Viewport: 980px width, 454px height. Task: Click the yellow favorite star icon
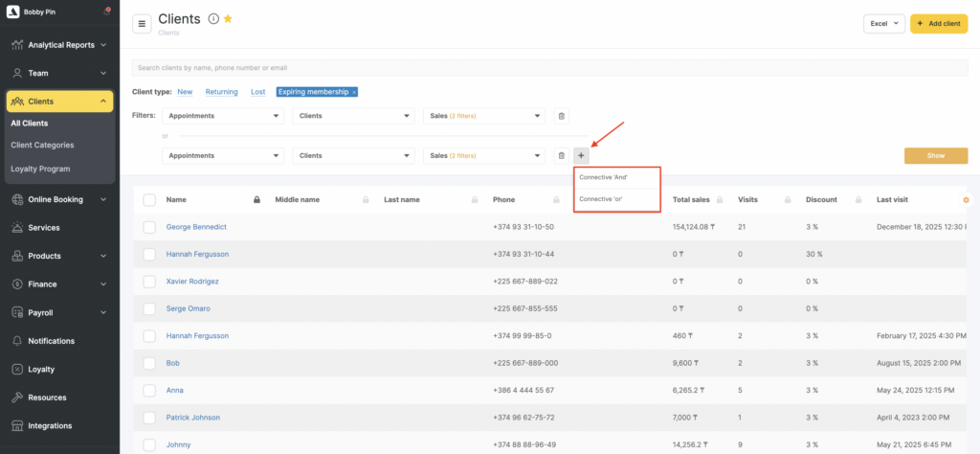tap(228, 19)
